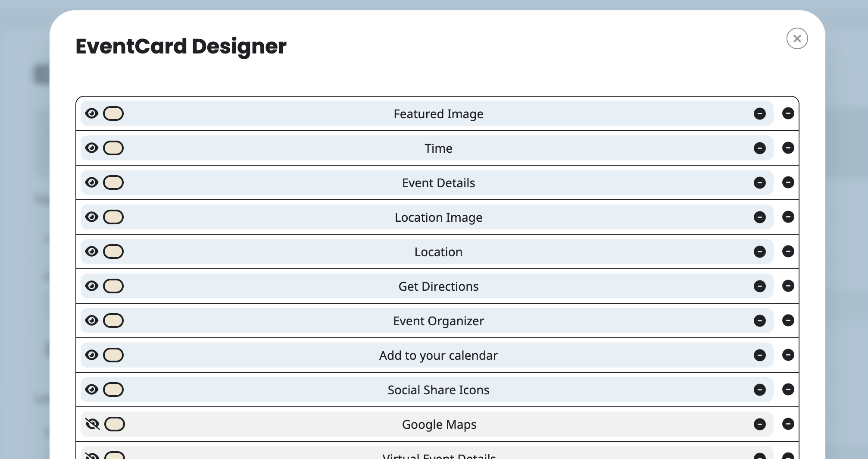Toggle the eye icon on Location row
The height and width of the screenshot is (459, 868).
(x=91, y=252)
